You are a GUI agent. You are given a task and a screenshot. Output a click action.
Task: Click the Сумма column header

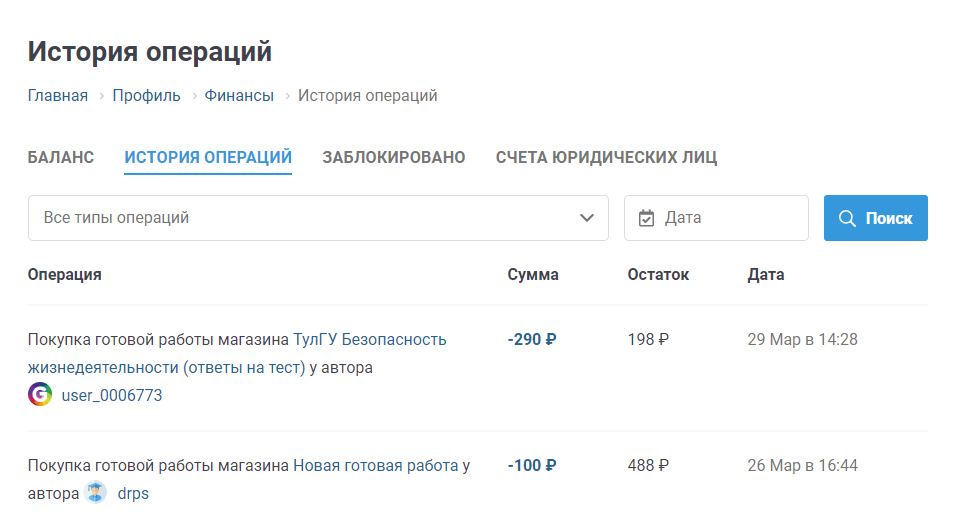click(x=533, y=274)
